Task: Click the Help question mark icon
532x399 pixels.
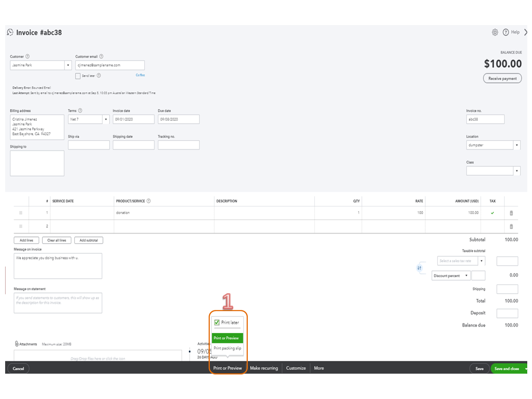Action: [506, 32]
